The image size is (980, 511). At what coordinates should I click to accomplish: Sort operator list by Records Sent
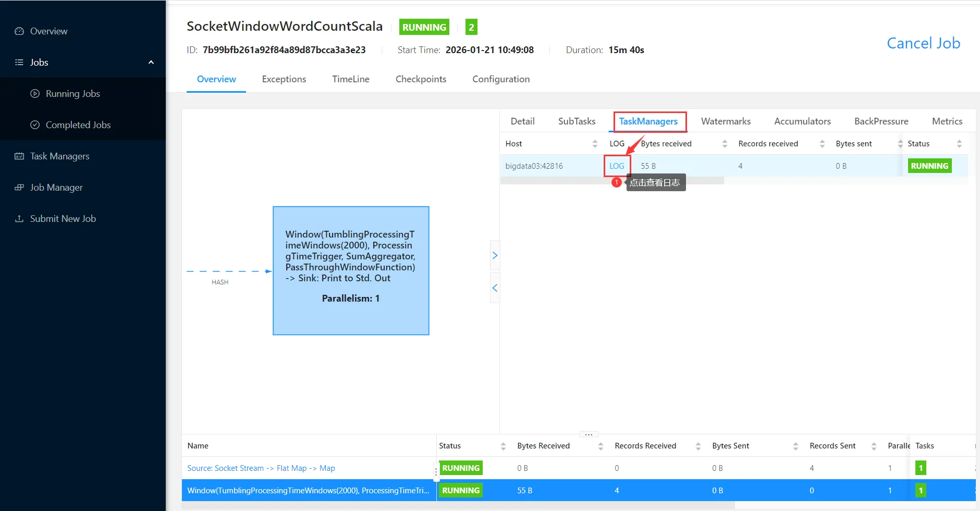(874, 446)
